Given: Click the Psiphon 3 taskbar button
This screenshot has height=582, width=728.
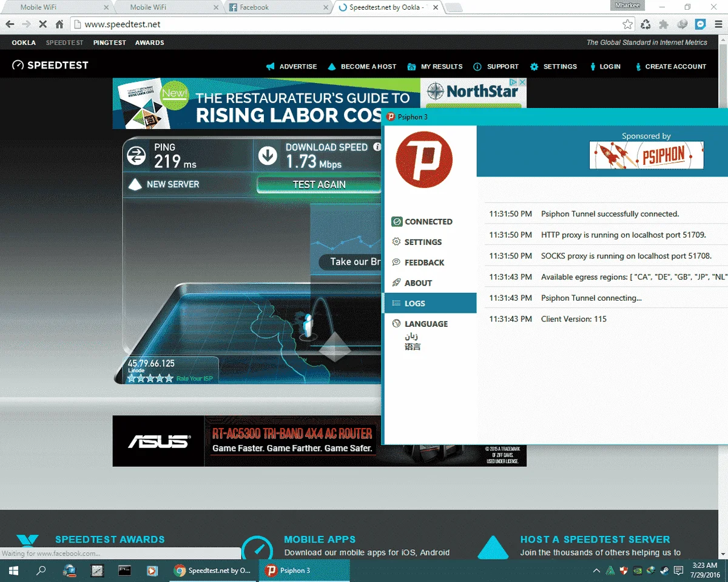Looking at the screenshot, I should click(x=305, y=570).
